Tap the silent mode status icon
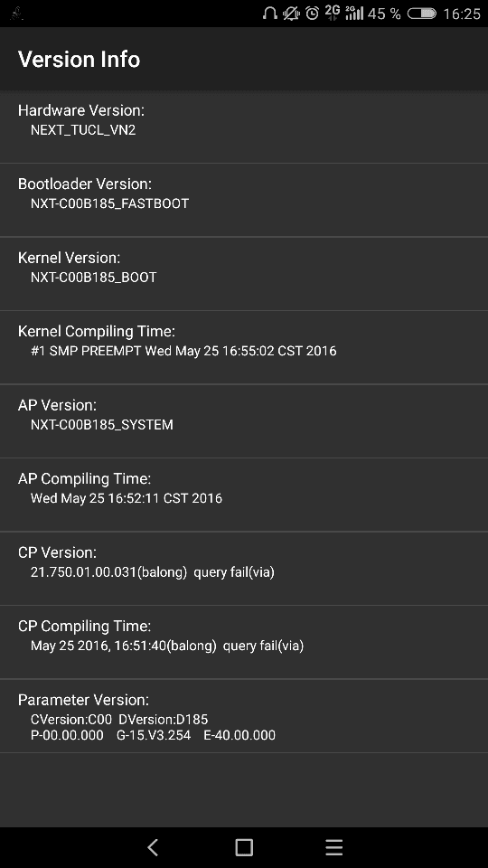Viewport: 488px width, 868px height. click(291, 14)
